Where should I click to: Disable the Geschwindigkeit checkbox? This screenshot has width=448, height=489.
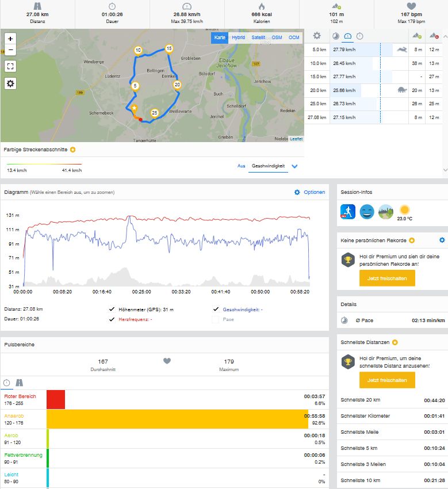click(x=216, y=309)
